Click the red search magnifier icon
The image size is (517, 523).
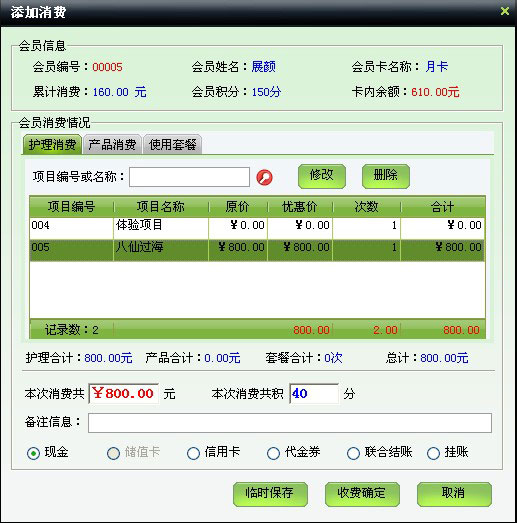pos(265,177)
